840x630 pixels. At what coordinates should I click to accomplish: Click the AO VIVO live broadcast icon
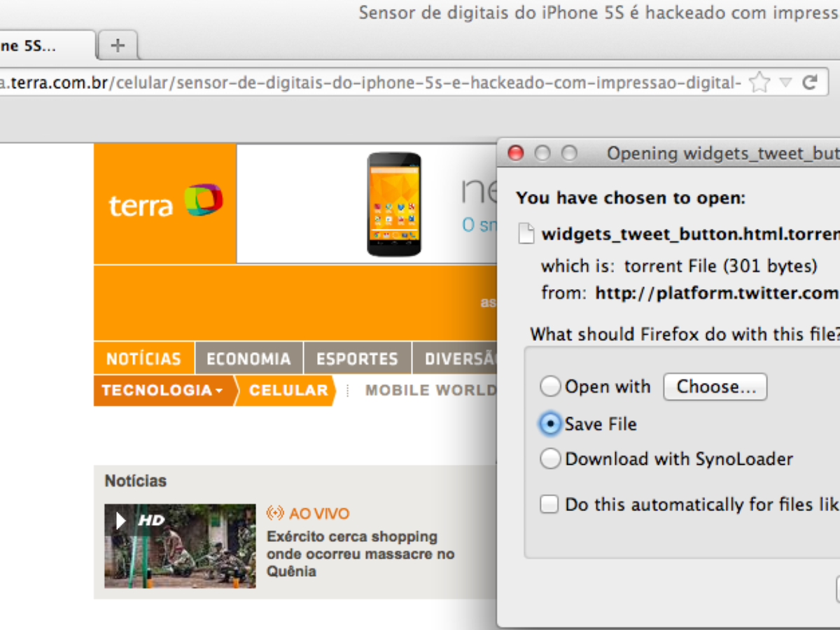click(275, 514)
